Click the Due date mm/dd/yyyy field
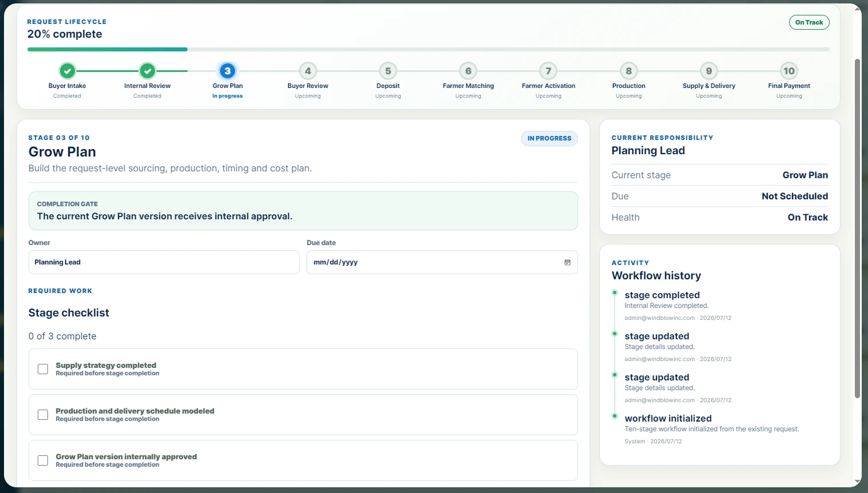 pos(442,262)
